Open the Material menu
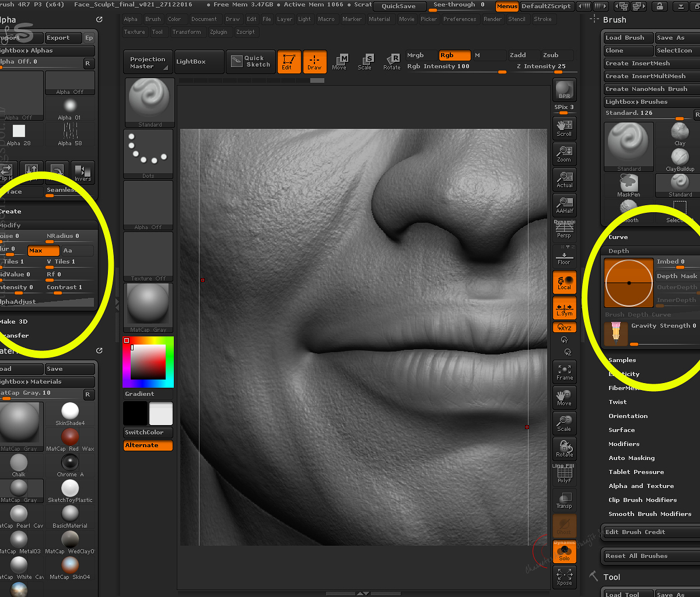Screen dimensions: 700x597 click(x=379, y=19)
